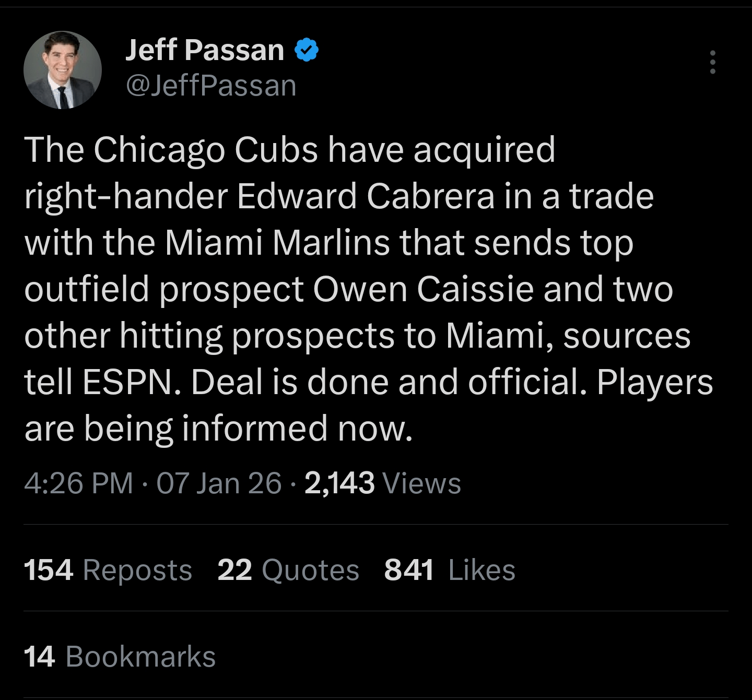
Task: Open Jeff Passan's profile picture
Action: pos(63,70)
